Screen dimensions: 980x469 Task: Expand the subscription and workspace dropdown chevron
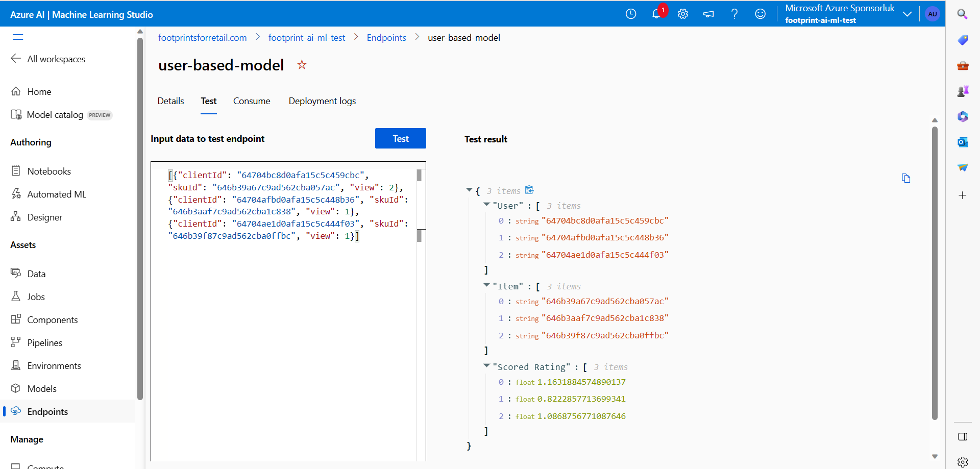pos(907,14)
